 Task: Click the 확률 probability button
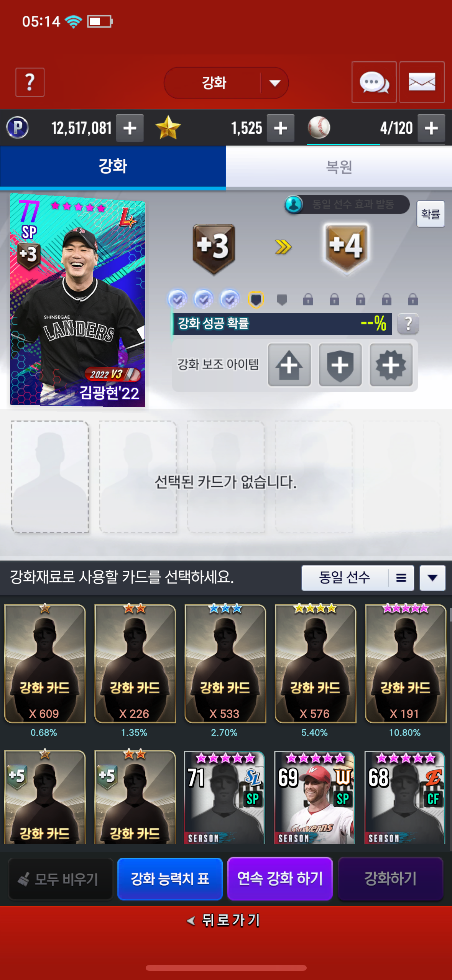(431, 214)
